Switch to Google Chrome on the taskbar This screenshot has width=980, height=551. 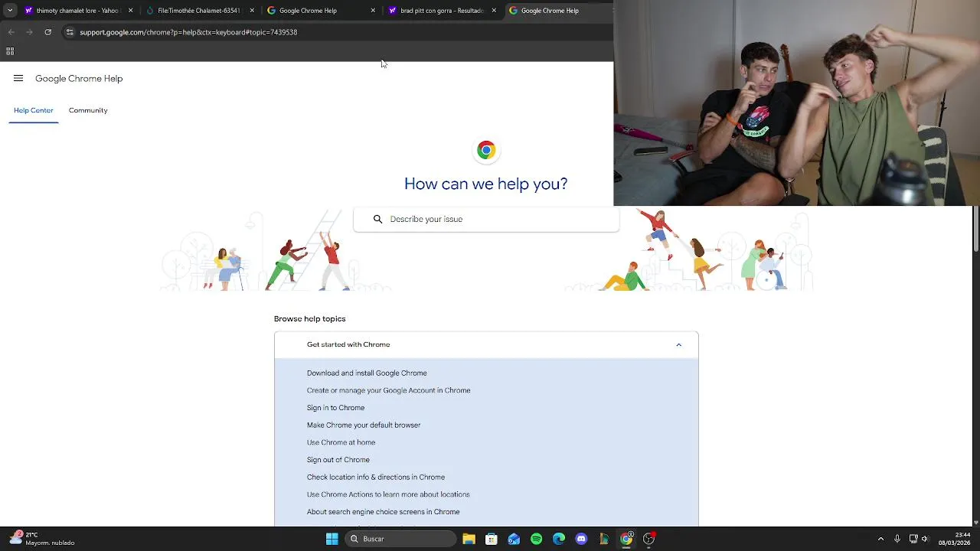(x=626, y=539)
